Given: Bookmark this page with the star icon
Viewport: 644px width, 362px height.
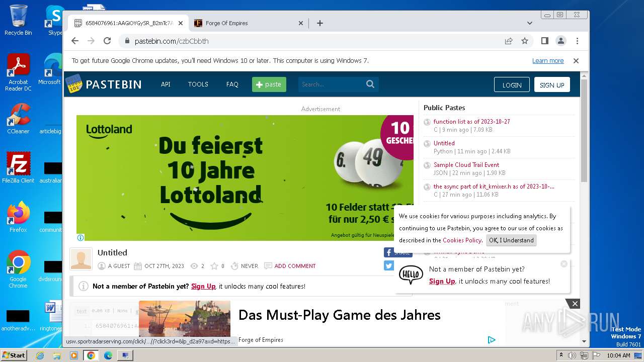Looking at the screenshot, I should point(525,41).
